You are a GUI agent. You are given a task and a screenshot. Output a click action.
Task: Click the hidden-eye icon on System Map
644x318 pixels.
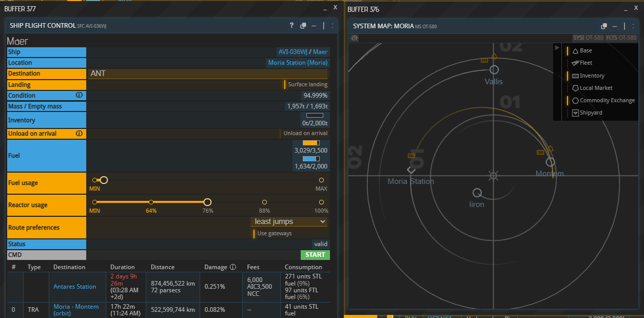tap(354, 38)
